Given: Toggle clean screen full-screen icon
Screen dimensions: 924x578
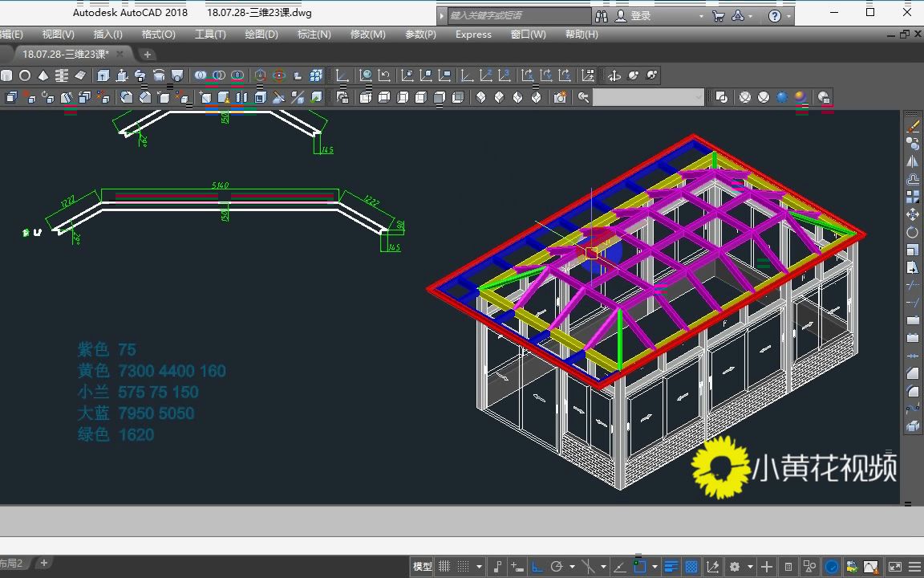Looking at the screenshot, I should click(x=894, y=566).
